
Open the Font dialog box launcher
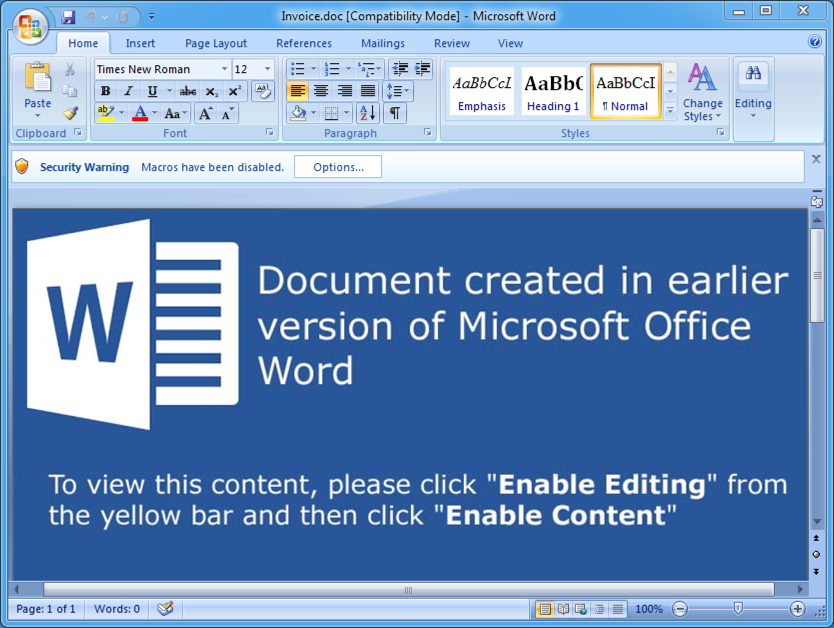[x=270, y=132]
